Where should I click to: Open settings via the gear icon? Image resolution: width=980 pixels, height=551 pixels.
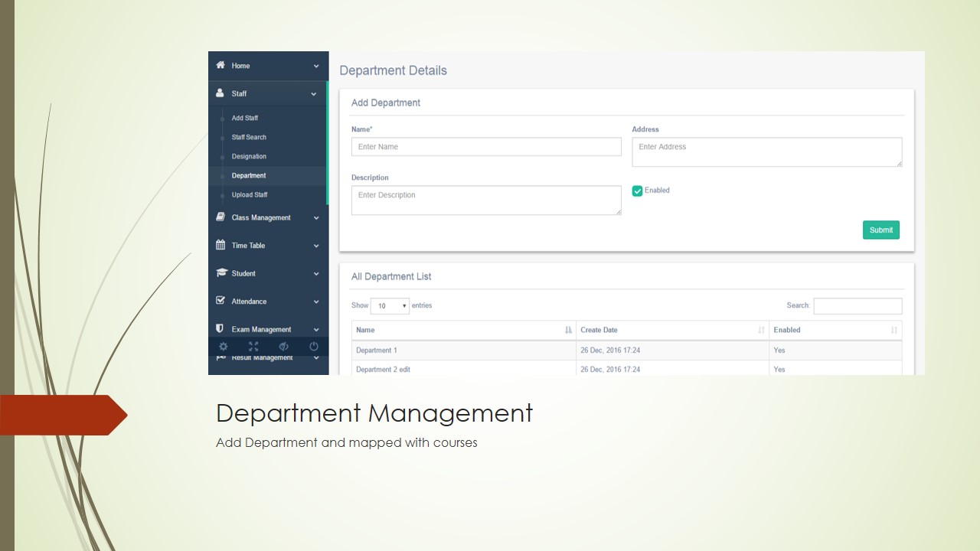tap(224, 347)
